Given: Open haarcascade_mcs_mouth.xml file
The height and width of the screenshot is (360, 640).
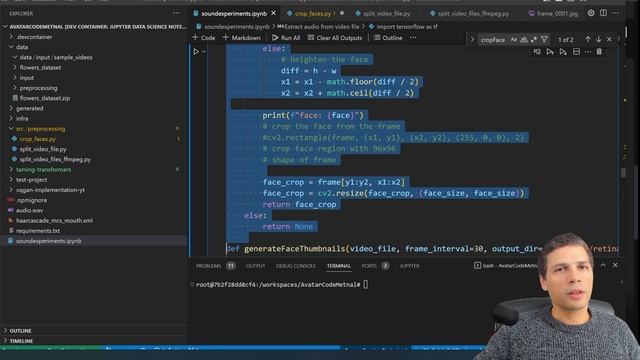Looking at the screenshot, I should [94, 220].
